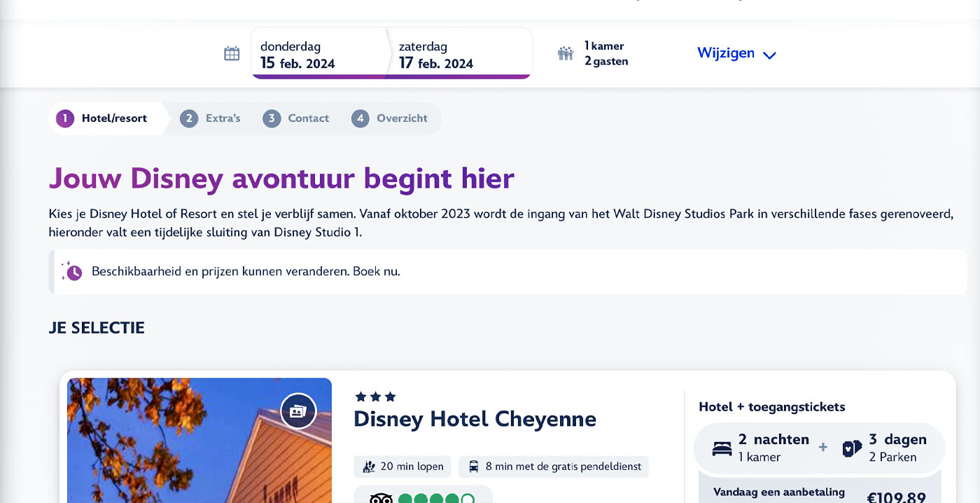Click the clock availability notice icon
Image resolution: width=980 pixels, height=503 pixels.
click(x=71, y=271)
